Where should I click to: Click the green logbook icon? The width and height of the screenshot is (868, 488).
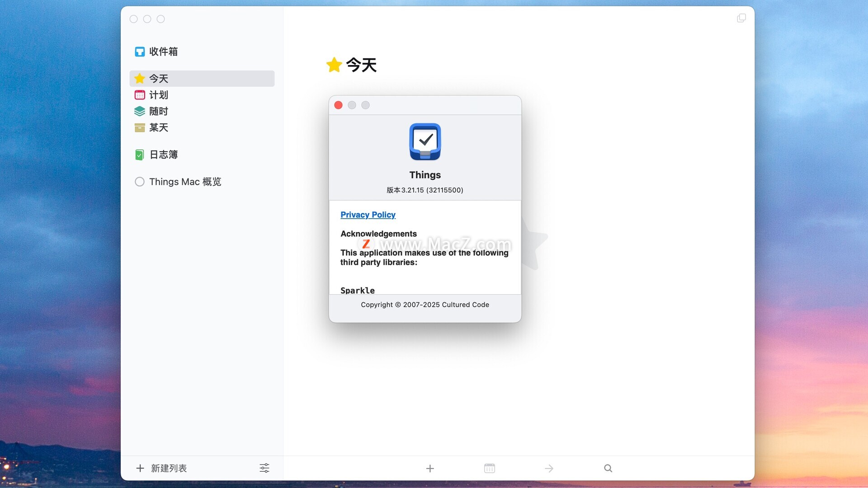point(140,155)
